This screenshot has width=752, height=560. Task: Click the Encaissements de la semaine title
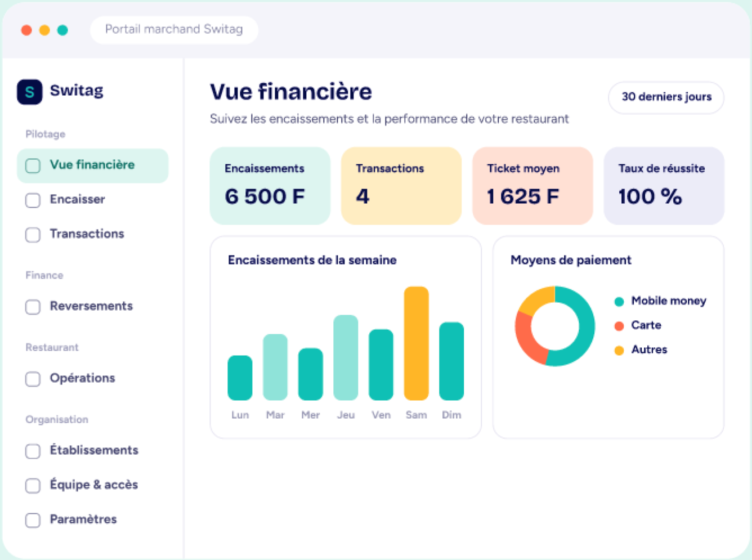312,260
